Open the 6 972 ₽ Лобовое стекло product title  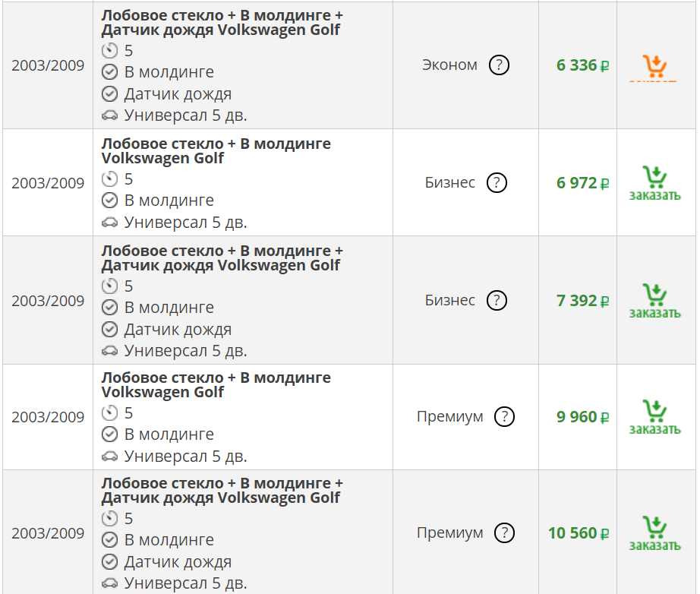216,151
